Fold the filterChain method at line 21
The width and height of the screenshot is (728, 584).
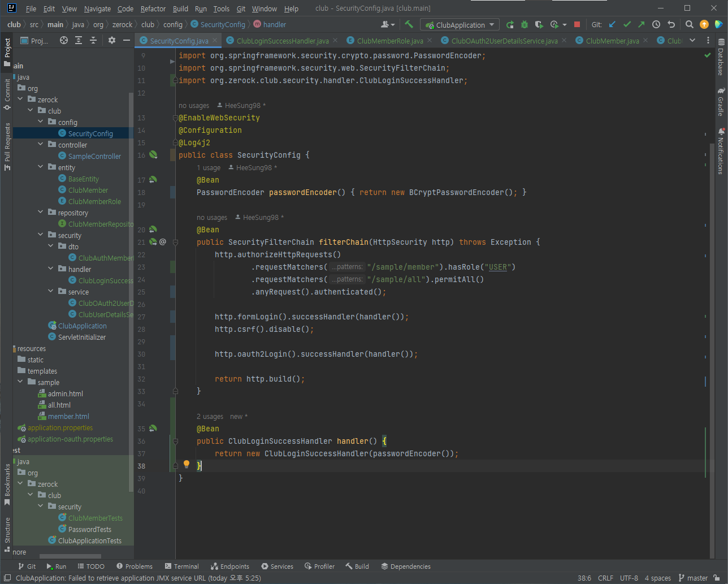coord(175,242)
